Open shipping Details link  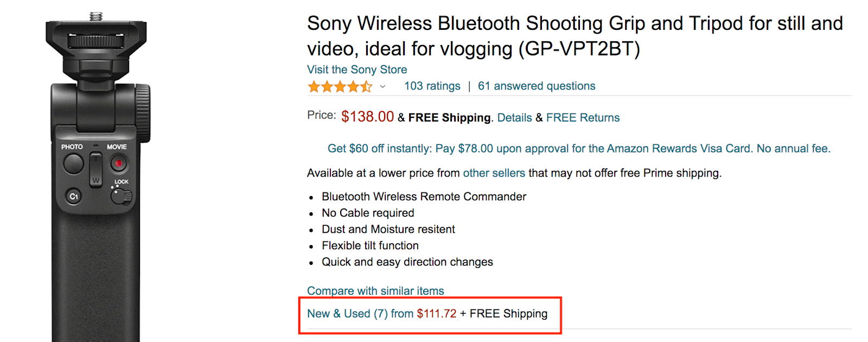[x=514, y=118]
